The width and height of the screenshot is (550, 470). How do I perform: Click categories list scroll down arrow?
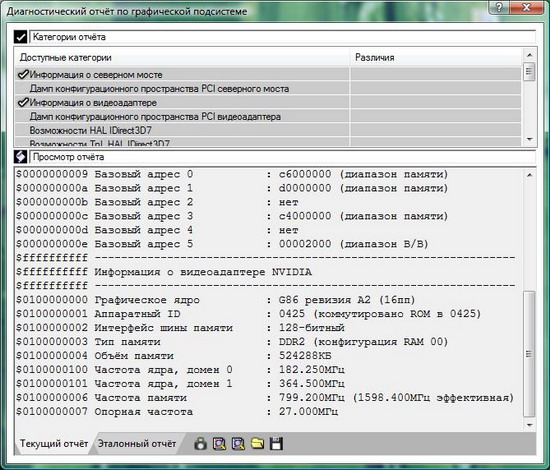529,140
